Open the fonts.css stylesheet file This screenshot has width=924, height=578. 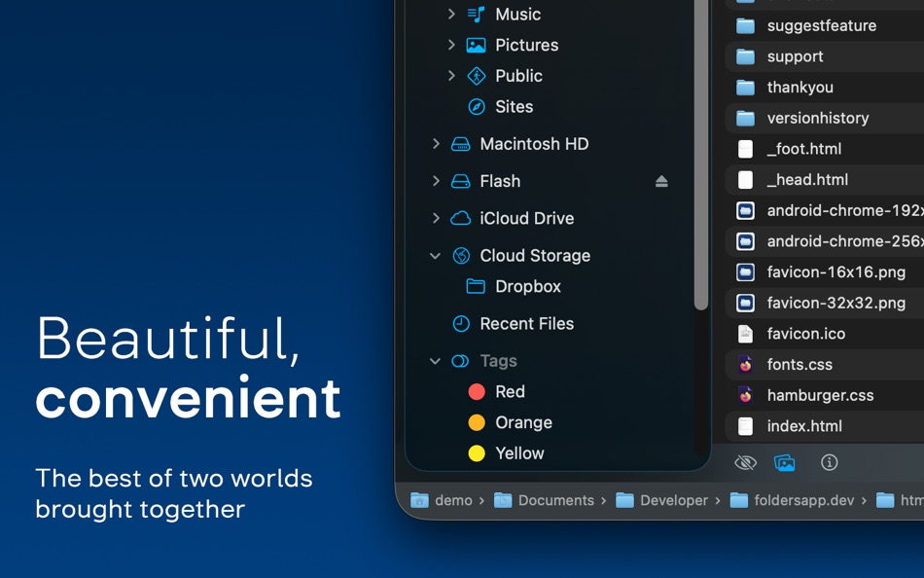(x=800, y=364)
